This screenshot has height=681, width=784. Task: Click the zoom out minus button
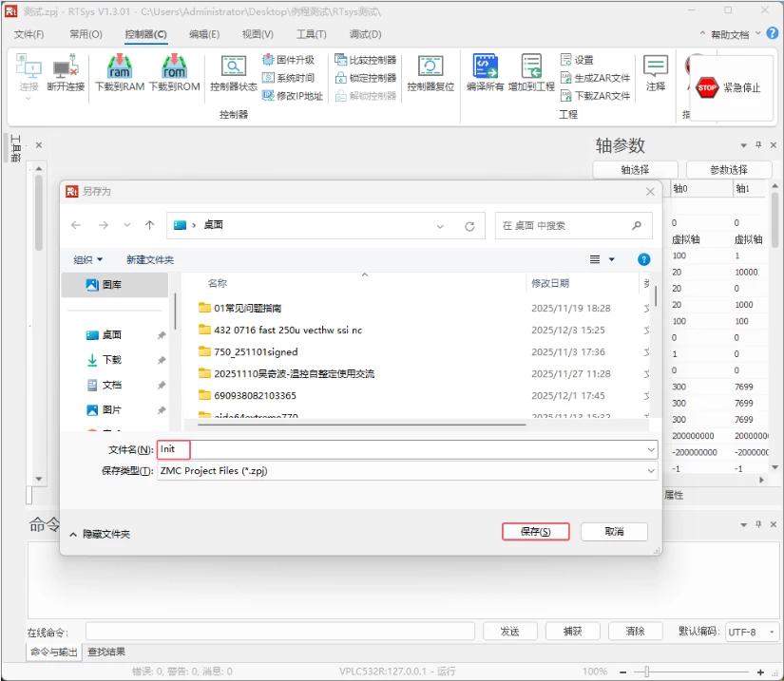point(623,672)
